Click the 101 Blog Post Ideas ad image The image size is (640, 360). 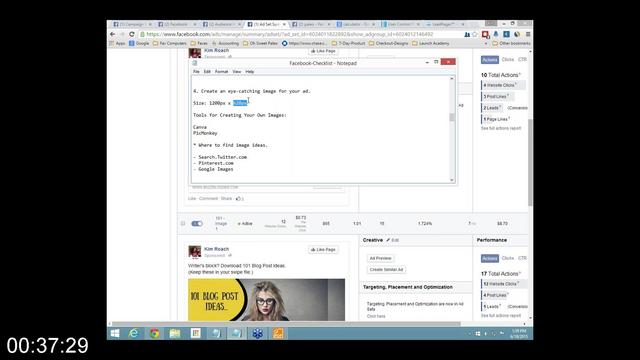(267, 300)
